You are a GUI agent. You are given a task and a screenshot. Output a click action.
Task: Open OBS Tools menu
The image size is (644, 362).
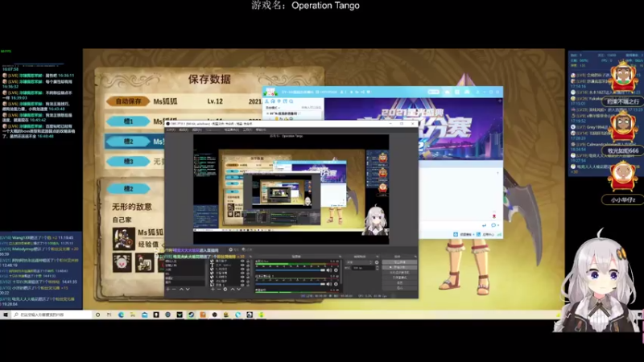click(247, 130)
